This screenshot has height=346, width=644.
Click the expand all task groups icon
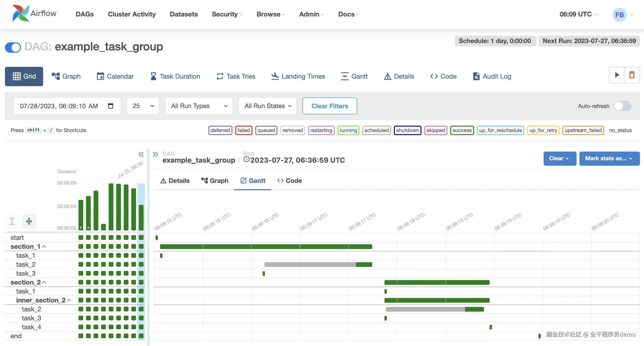tap(12, 221)
